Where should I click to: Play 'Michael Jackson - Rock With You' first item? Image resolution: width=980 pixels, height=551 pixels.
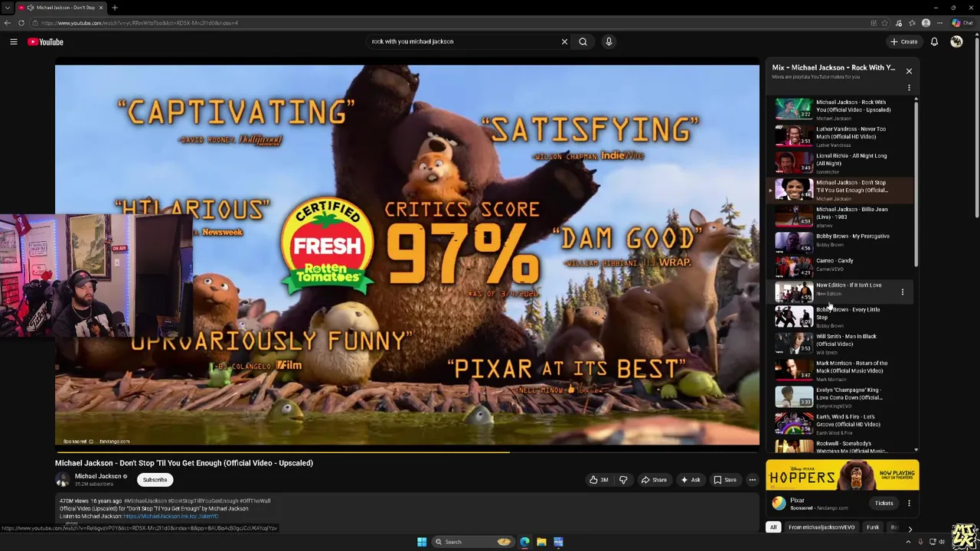tap(842, 109)
